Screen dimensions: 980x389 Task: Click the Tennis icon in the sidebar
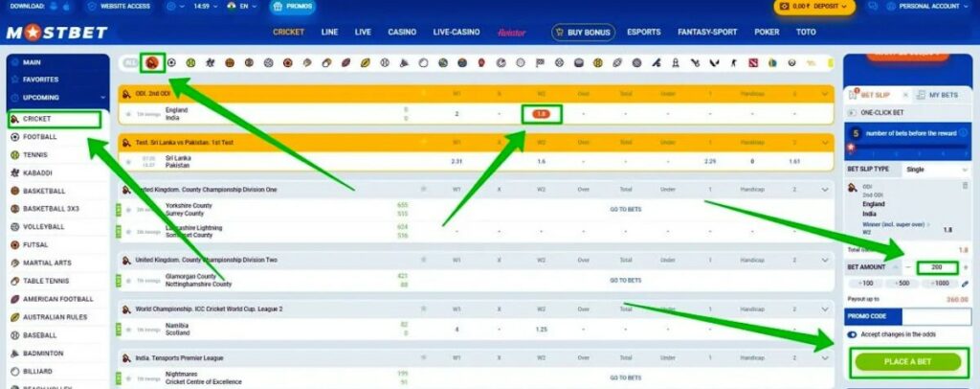click(x=15, y=155)
